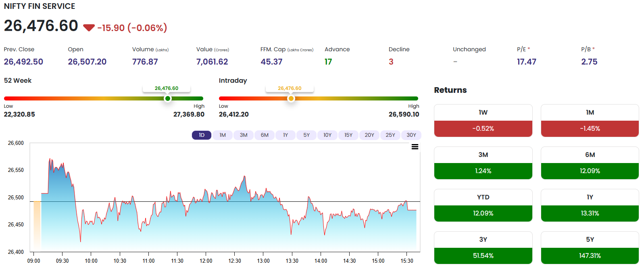
Task: Click the 52 Week gradient range bar
Action: pos(104,98)
